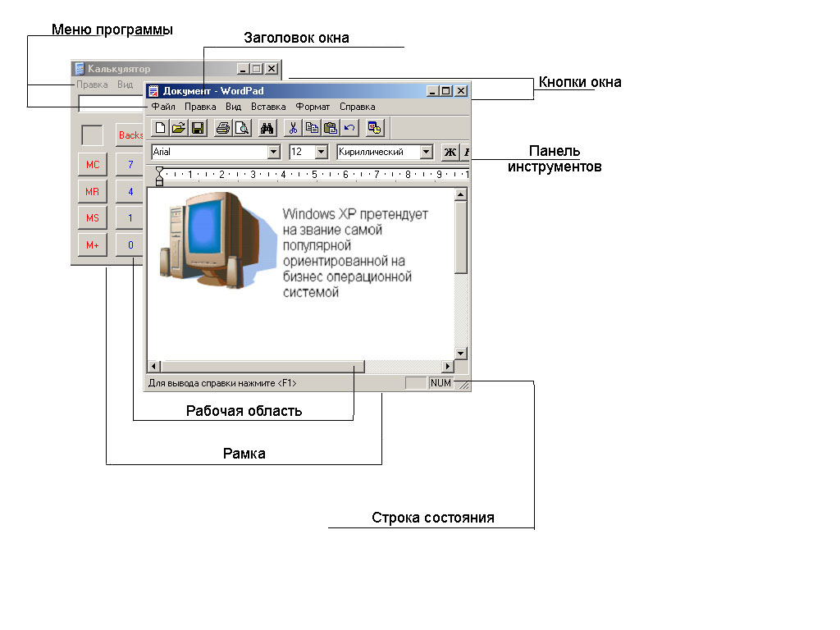Open the Файл menu in WordPad

[x=163, y=107]
